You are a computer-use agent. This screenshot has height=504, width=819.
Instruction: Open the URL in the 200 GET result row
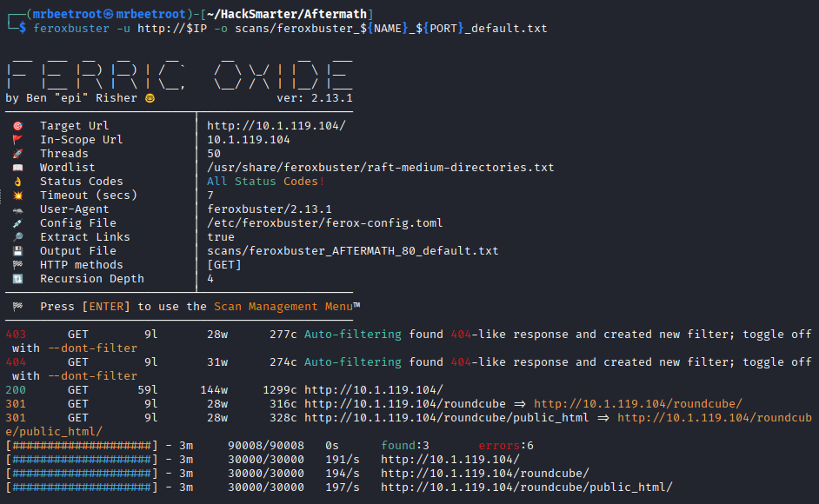coord(374,390)
